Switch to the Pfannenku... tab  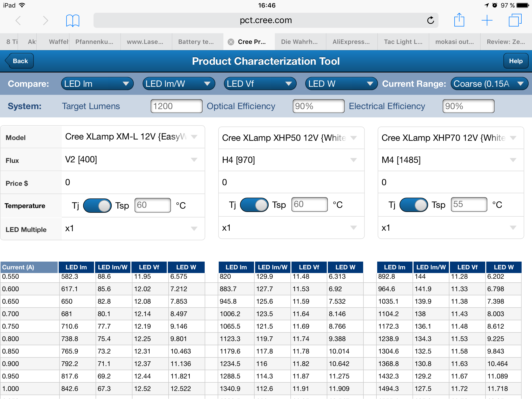(x=95, y=42)
